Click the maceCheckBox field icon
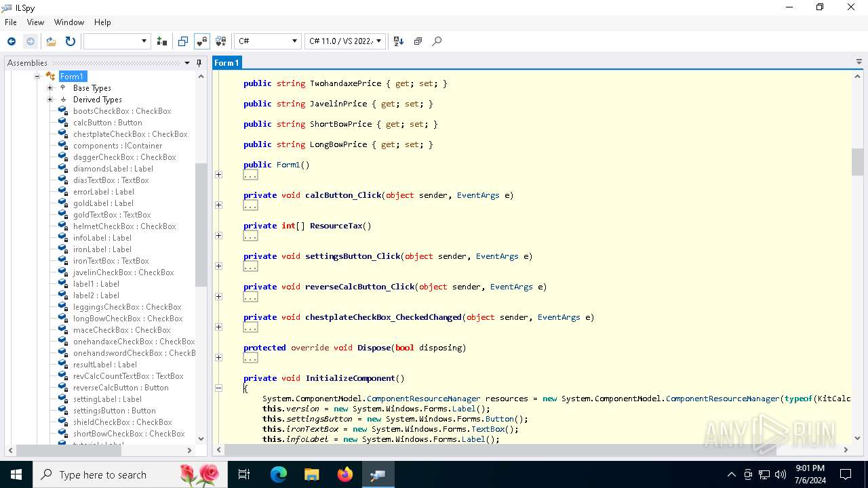Screen dimensions: 868x488 point(63,330)
